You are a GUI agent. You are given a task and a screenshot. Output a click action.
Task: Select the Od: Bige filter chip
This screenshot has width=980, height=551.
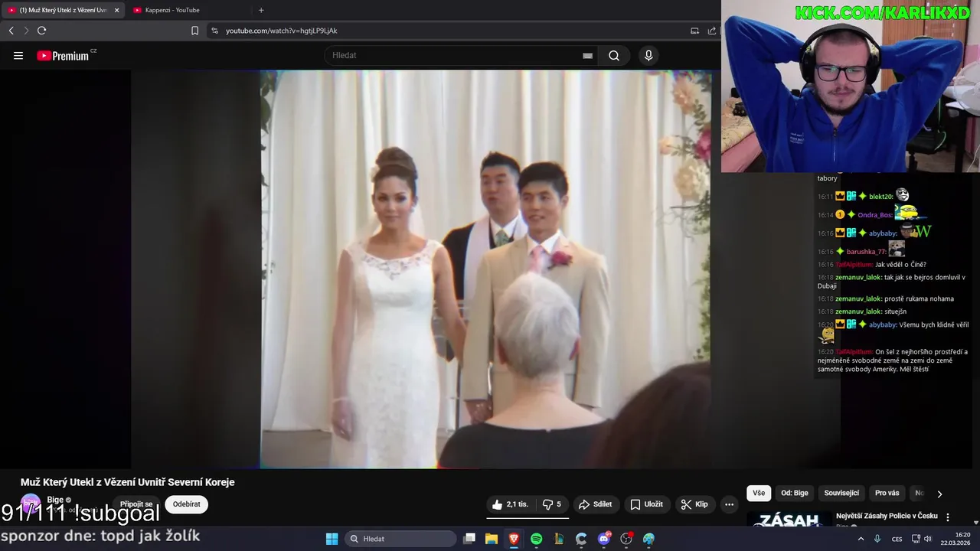pos(795,493)
